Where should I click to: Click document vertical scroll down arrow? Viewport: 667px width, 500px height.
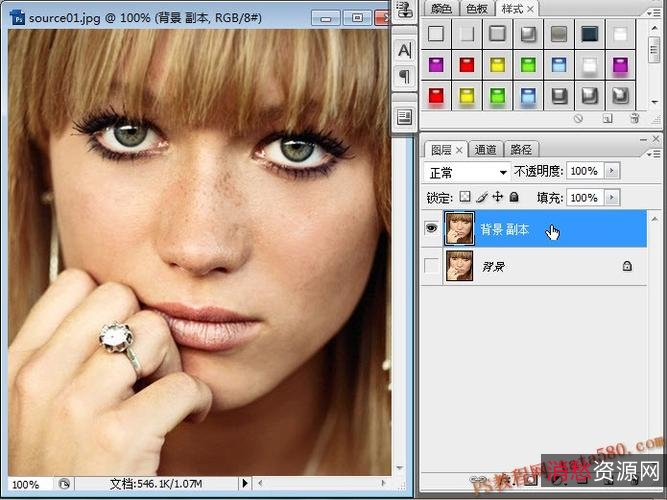coord(399,468)
